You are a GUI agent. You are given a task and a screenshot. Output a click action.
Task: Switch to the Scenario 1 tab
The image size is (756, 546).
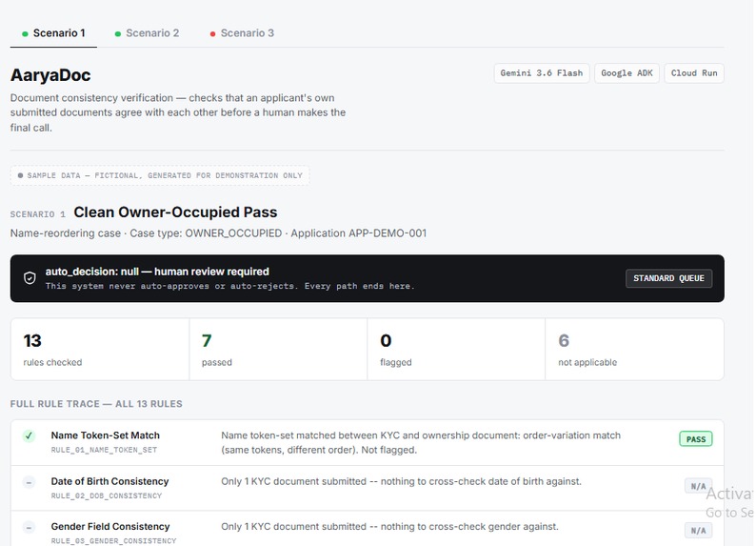(x=53, y=33)
